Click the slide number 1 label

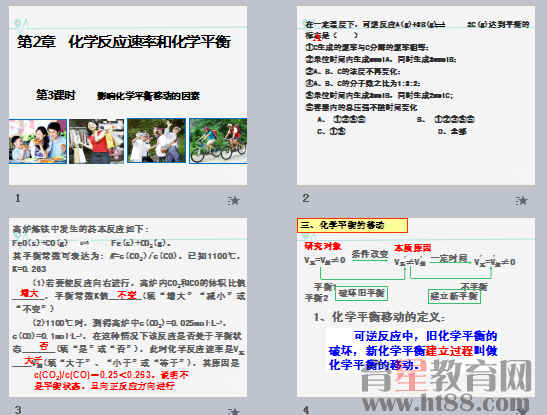tap(17, 198)
